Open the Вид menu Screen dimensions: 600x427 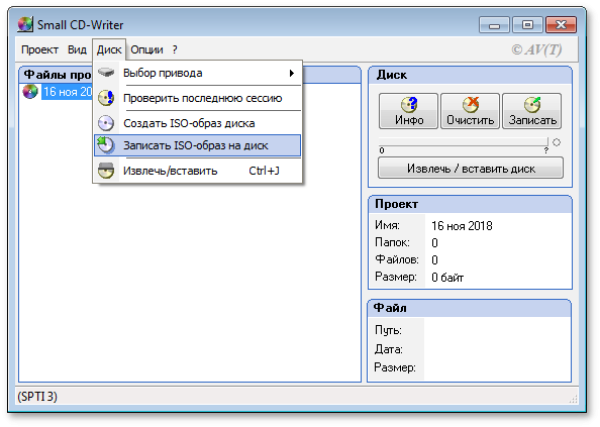(77, 50)
